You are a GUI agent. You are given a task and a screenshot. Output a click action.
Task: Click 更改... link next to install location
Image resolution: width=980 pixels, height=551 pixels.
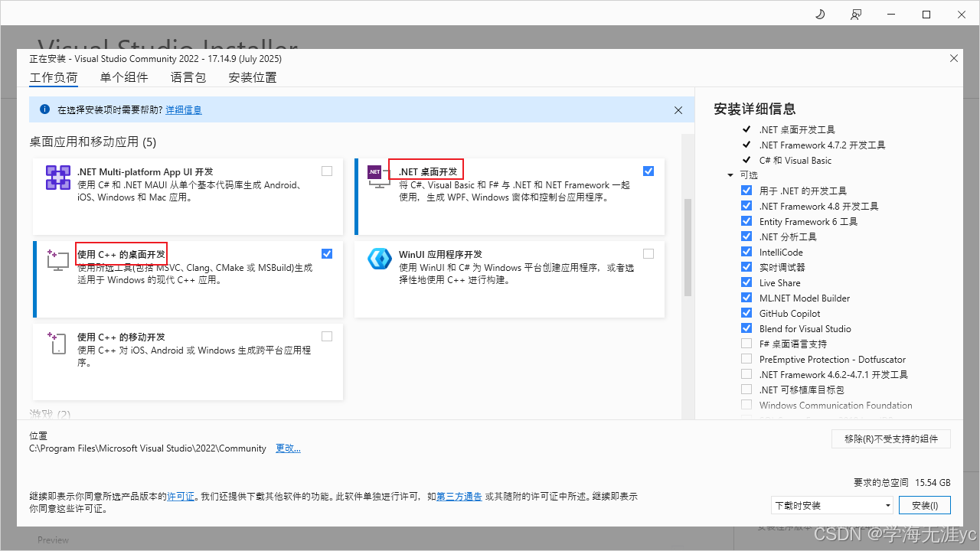pos(288,448)
